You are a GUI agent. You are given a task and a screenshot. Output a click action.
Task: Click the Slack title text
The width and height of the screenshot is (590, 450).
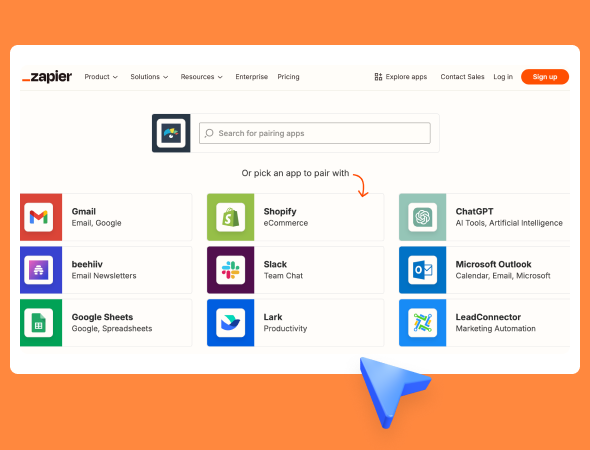(x=275, y=264)
